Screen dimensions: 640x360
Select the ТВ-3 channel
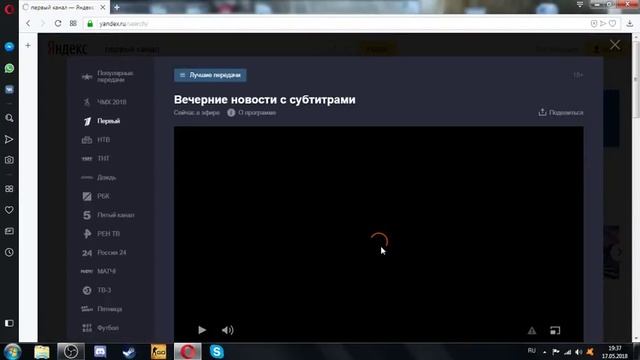(x=97, y=290)
